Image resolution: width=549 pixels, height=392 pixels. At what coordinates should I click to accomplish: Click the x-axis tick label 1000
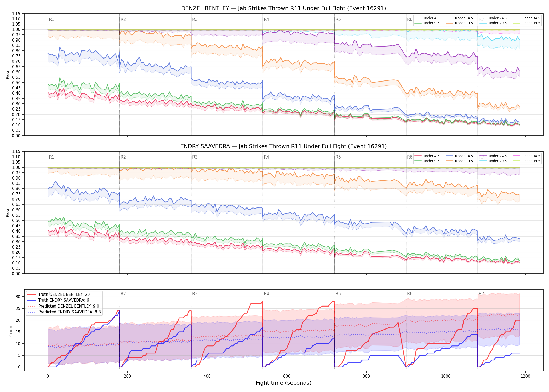446,376
